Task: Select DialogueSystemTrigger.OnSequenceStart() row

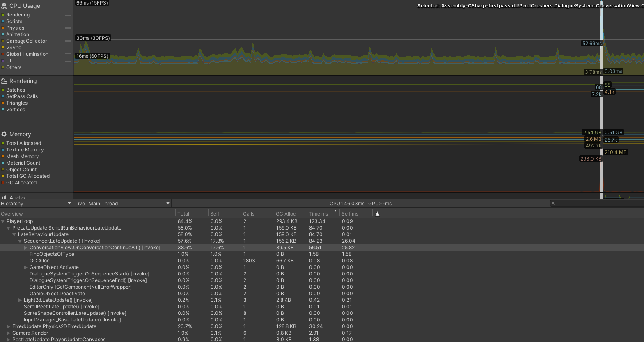Action: tap(322, 274)
